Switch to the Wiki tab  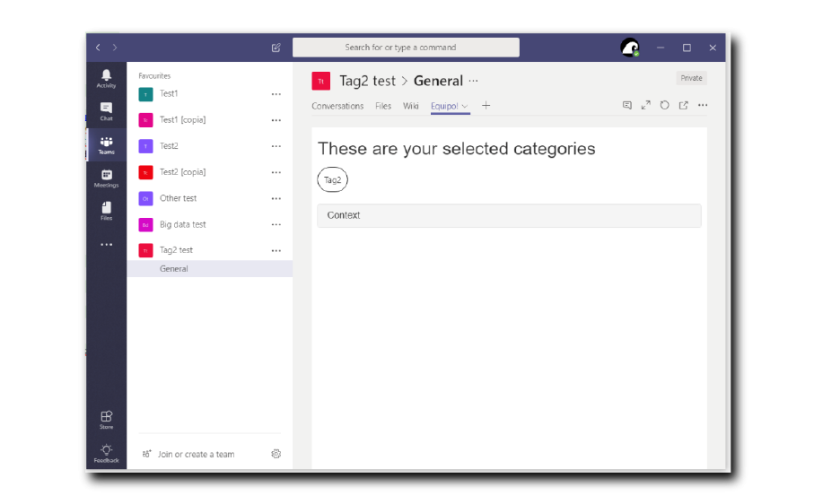tap(411, 106)
